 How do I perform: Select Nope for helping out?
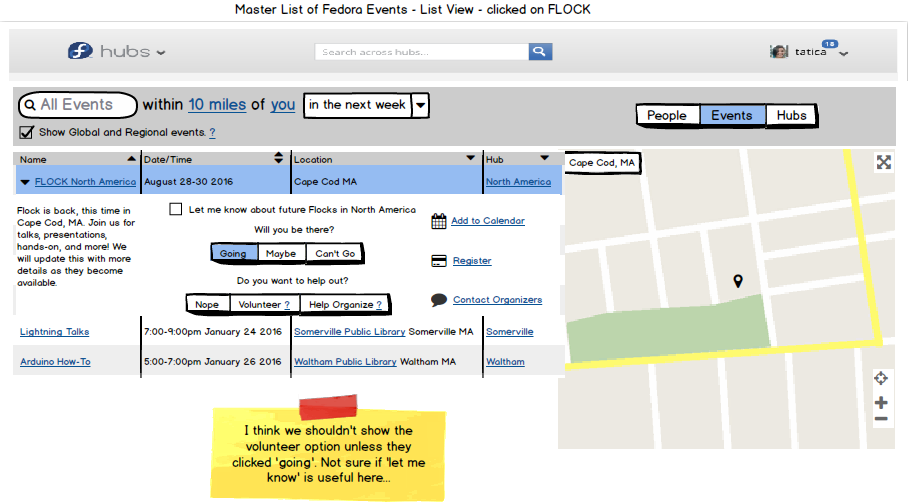pos(207,305)
